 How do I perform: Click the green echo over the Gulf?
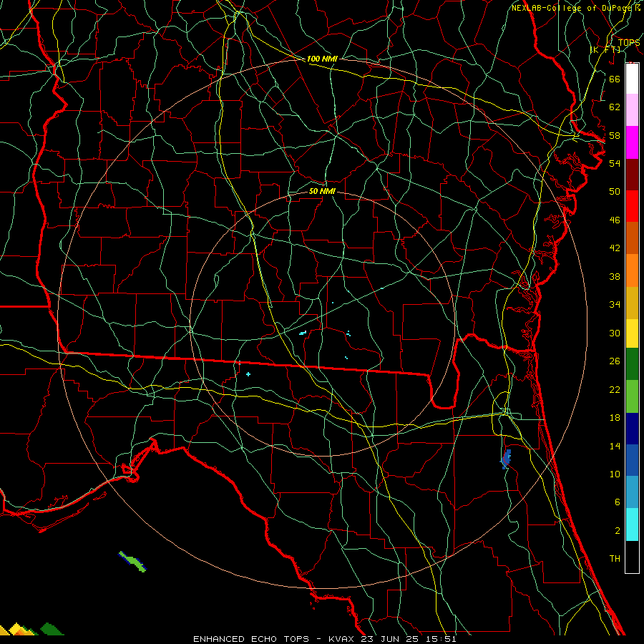tap(132, 561)
